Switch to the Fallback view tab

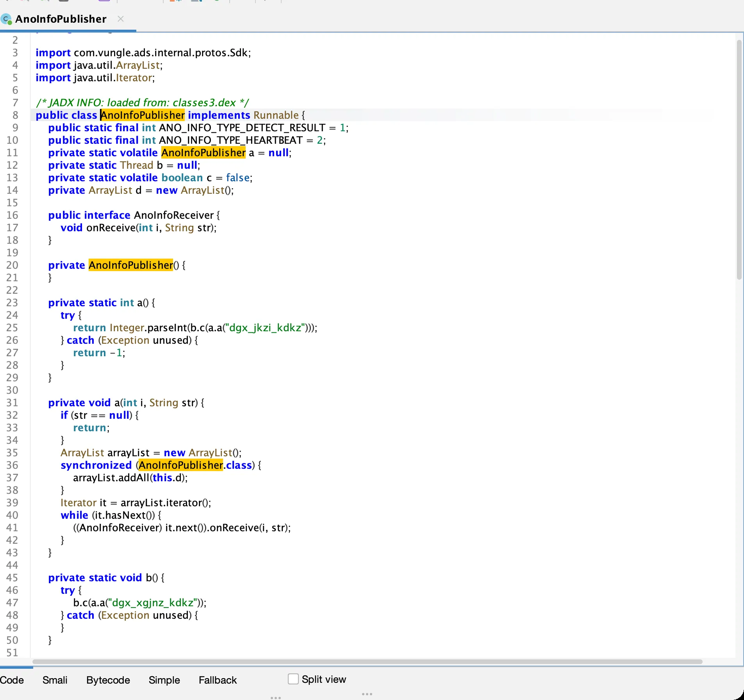coord(218,680)
